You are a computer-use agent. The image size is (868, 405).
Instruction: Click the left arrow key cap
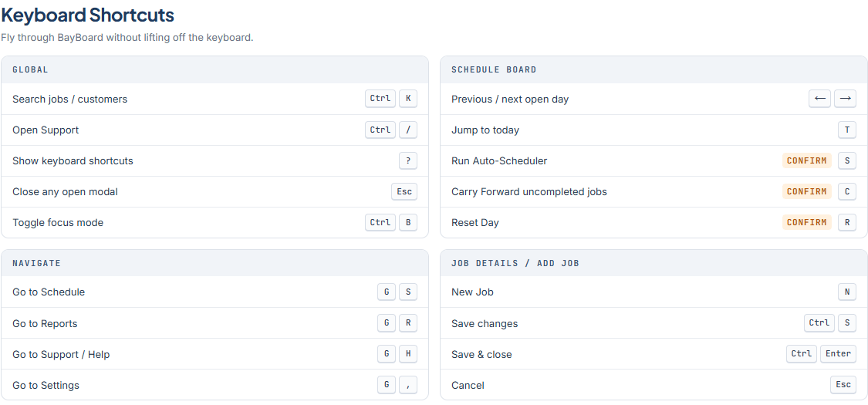coord(820,99)
